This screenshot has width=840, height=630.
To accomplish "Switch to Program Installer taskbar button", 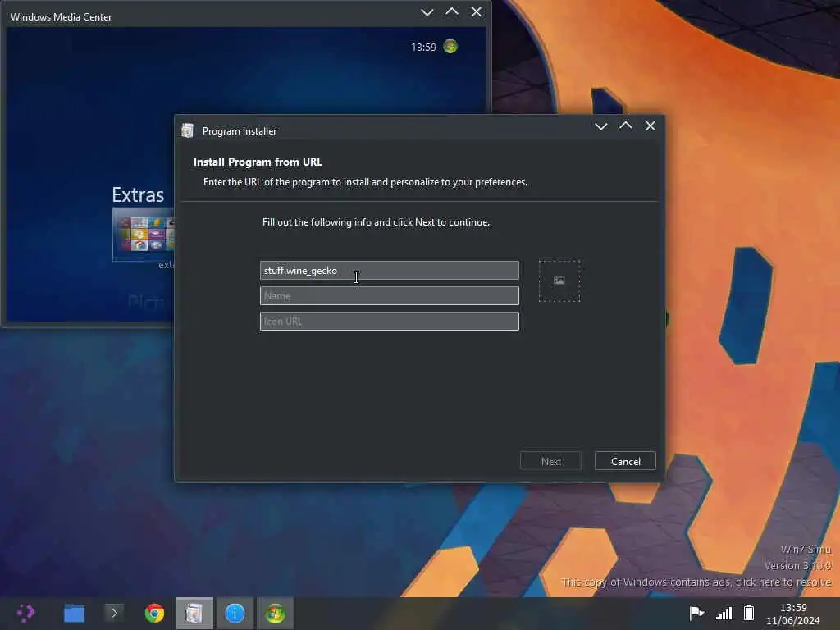I will click(194, 614).
